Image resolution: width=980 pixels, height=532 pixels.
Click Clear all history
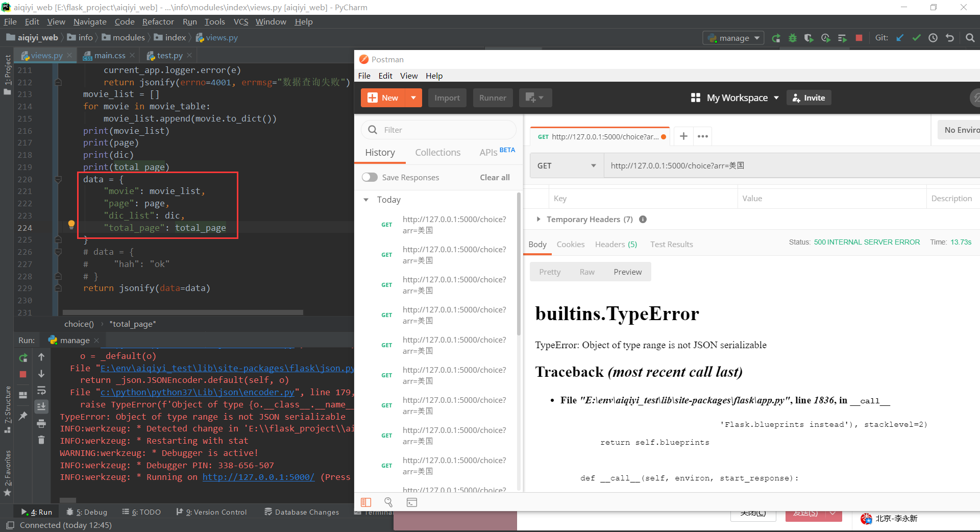pyautogui.click(x=495, y=177)
